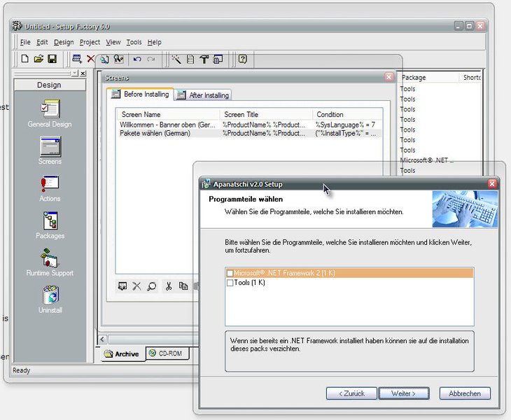511x420 pixels.
Task: Click the Abbrechen button
Action: 465,393
